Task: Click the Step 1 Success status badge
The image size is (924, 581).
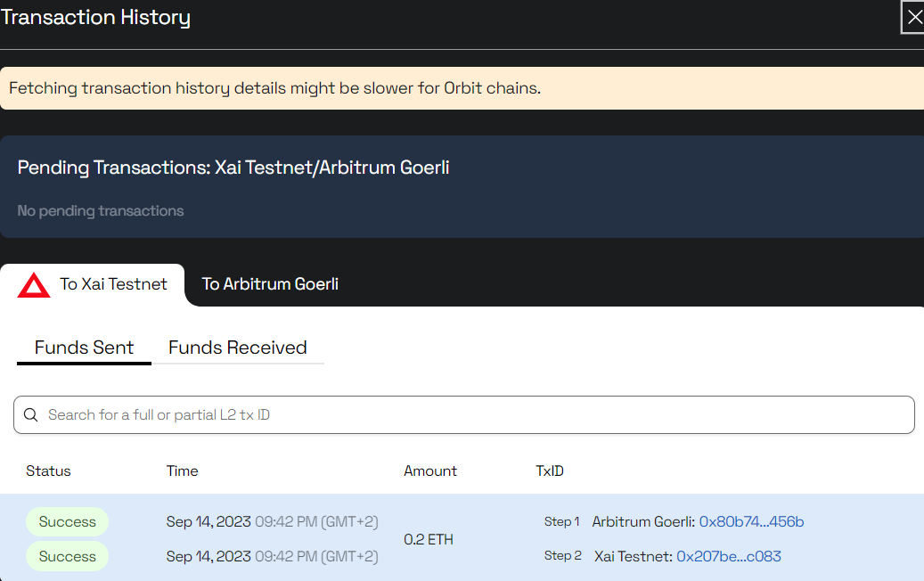Action: pyautogui.click(x=67, y=521)
